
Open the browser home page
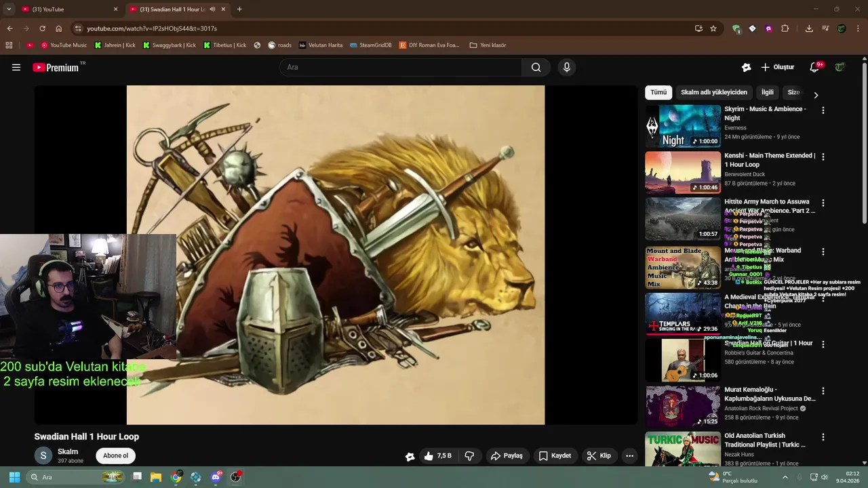(x=58, y=28)
